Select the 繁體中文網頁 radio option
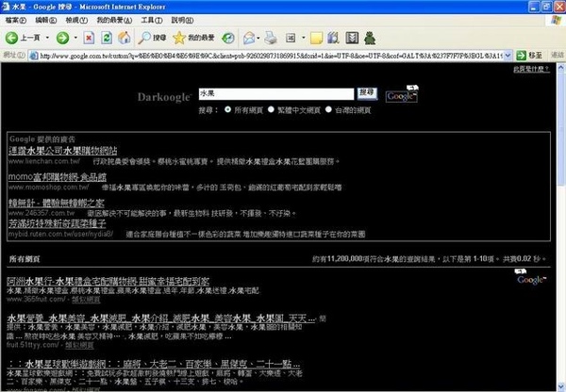 coord(271,109)
